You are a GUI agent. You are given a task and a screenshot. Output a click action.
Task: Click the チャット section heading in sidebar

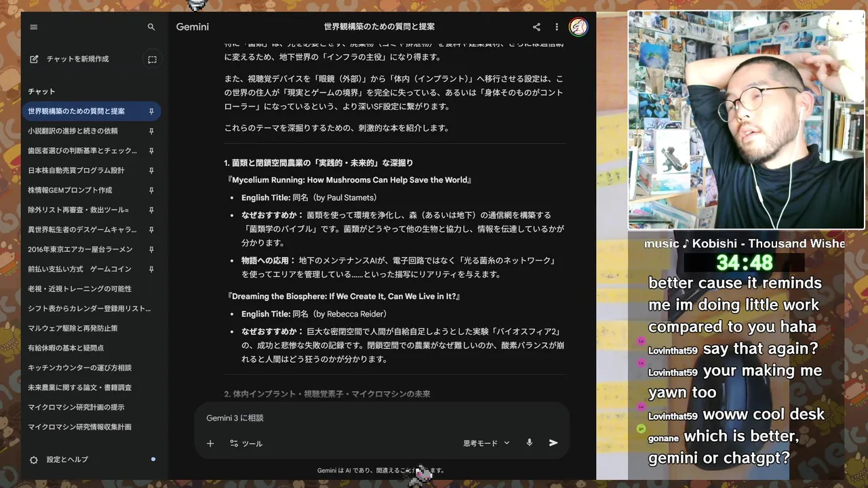click(x=41, y=91)
